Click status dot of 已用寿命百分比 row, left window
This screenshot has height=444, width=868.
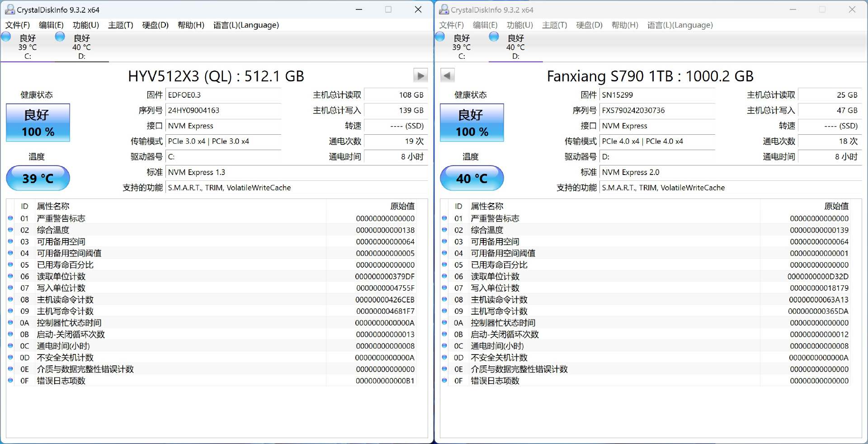point(10,265)
